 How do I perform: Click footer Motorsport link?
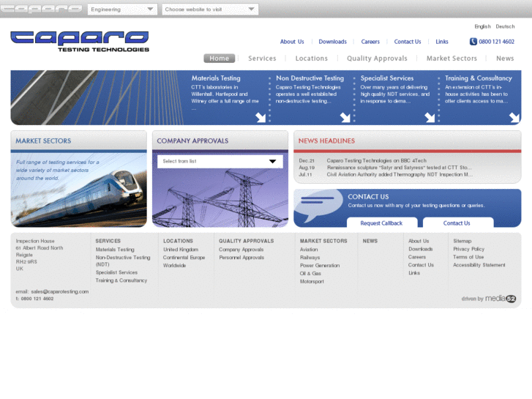[x=312, y=282]
